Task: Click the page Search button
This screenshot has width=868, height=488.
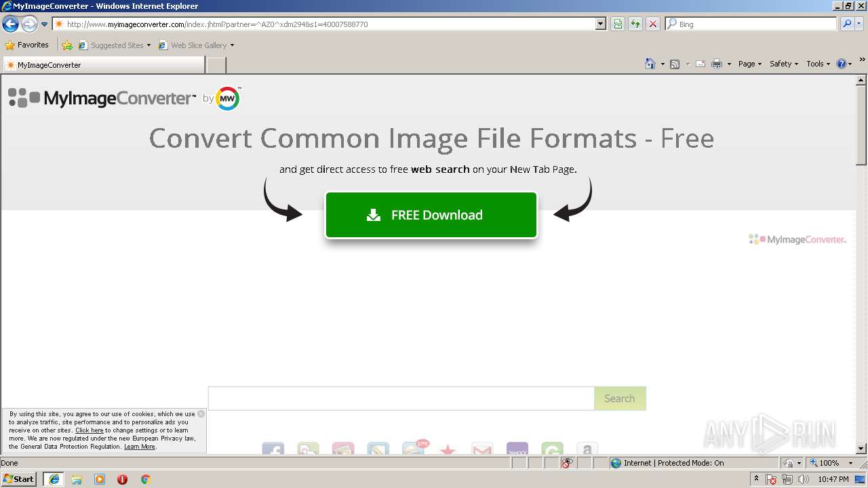Action: tap(620, 399)
